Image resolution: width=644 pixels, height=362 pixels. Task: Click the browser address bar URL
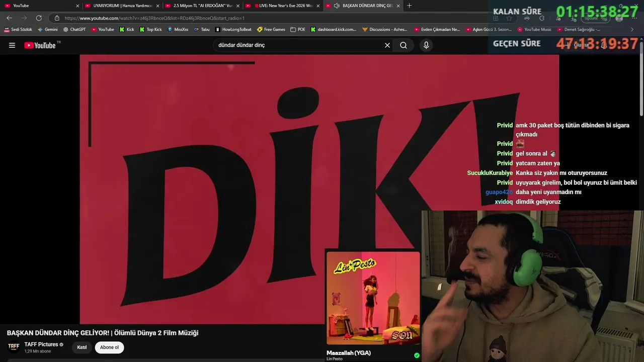(154, 18)
